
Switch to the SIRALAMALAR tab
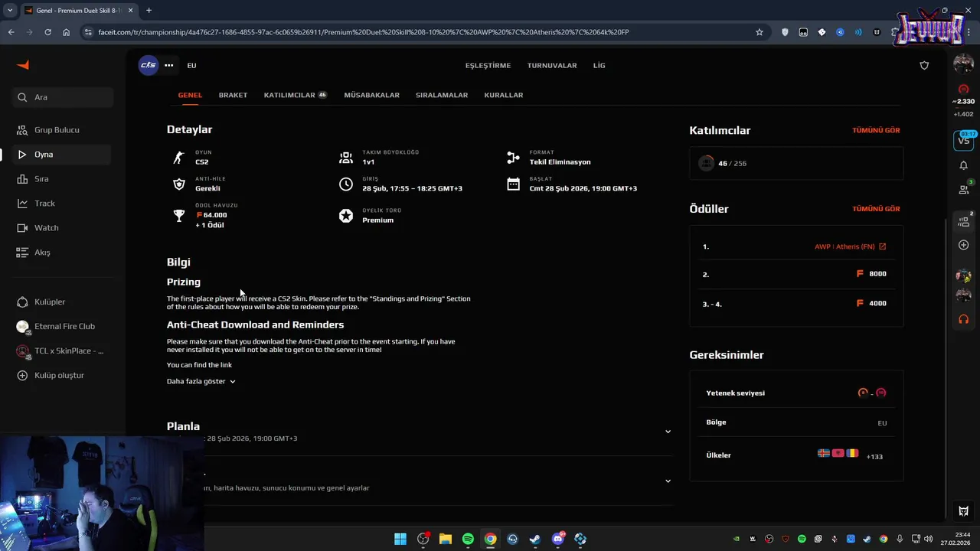click(x=442, y=95)
